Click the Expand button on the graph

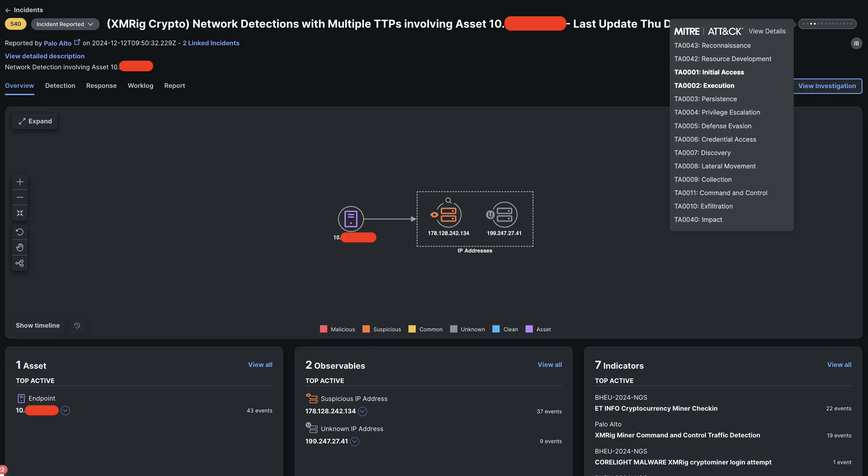point(35,121)
